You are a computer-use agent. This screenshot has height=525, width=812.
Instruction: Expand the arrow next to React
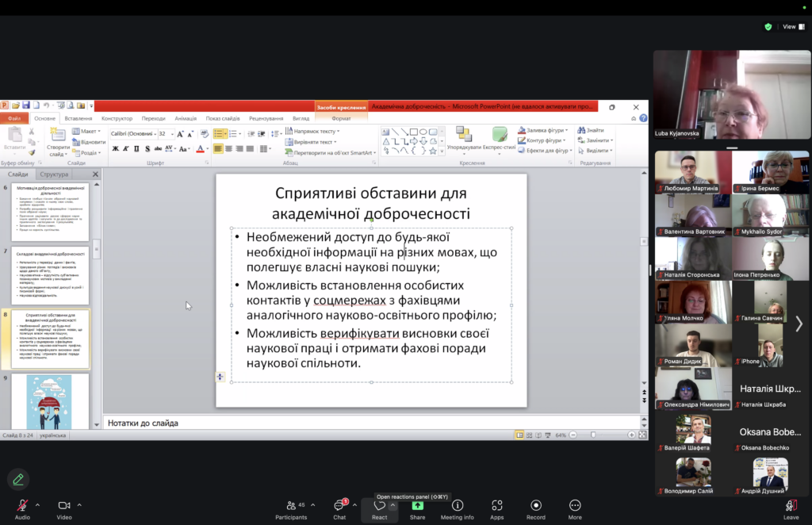pos(394,504)
